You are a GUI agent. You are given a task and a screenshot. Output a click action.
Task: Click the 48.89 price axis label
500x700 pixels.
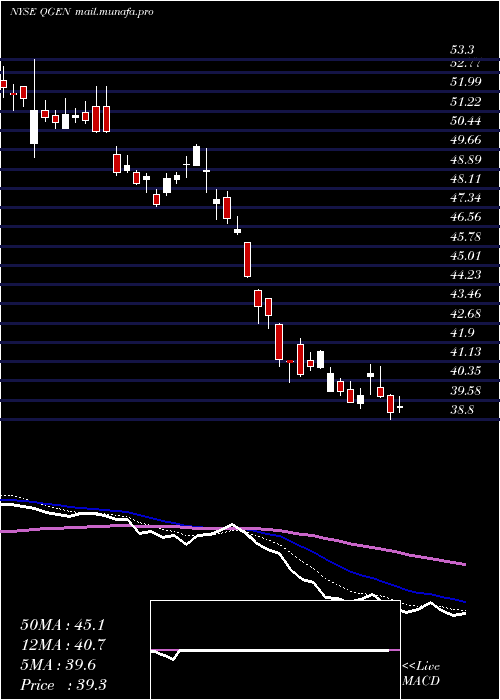click(x=465, y=159)
